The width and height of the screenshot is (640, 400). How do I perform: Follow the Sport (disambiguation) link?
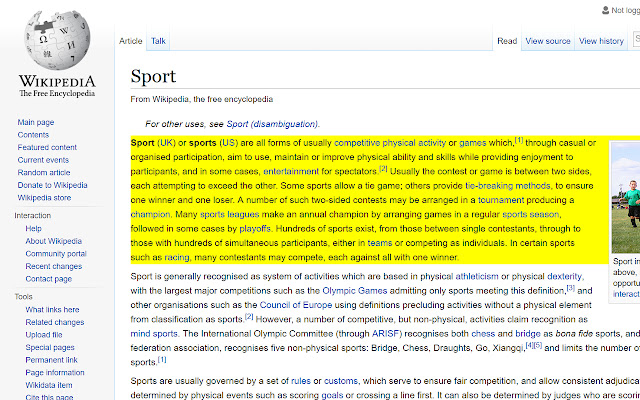[272, 124]
